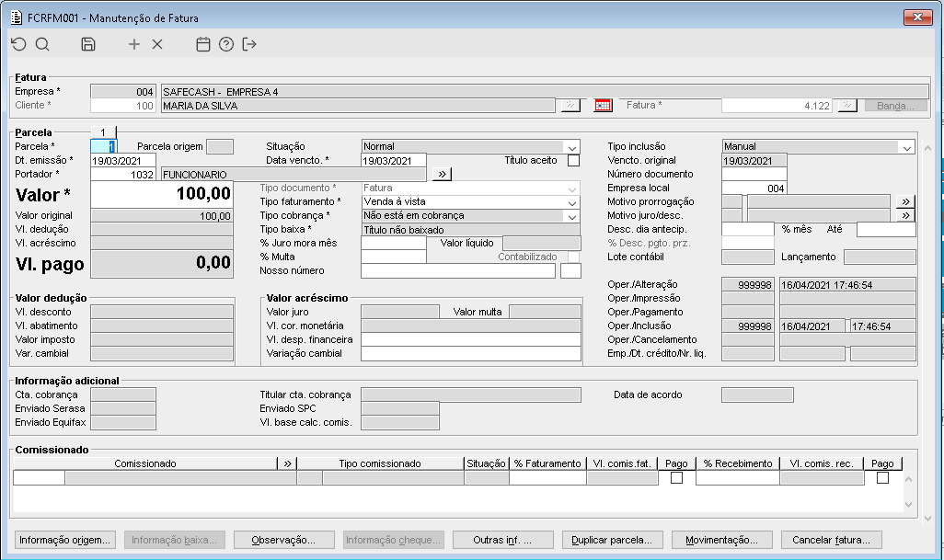The height and width of the screenshot is (560, 944).
Task: Open the Tipo inclusão dropdown showing Manual
Action: click(906, 147)
